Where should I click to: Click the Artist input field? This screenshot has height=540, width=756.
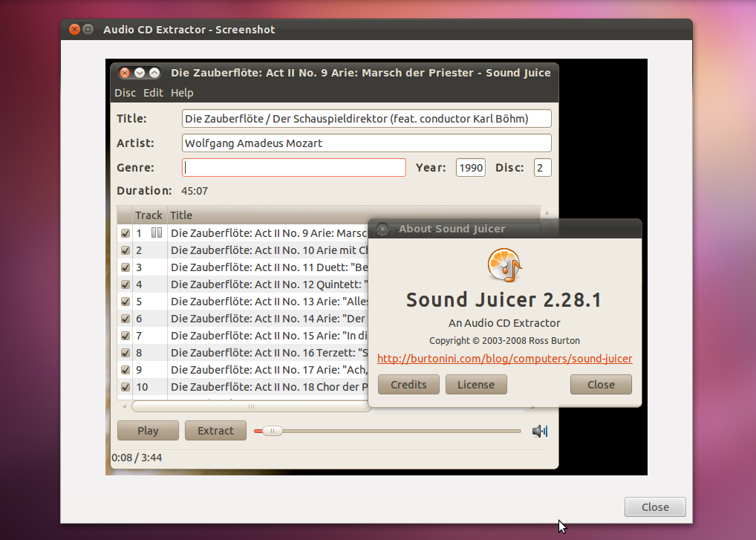tap(366, 143)
